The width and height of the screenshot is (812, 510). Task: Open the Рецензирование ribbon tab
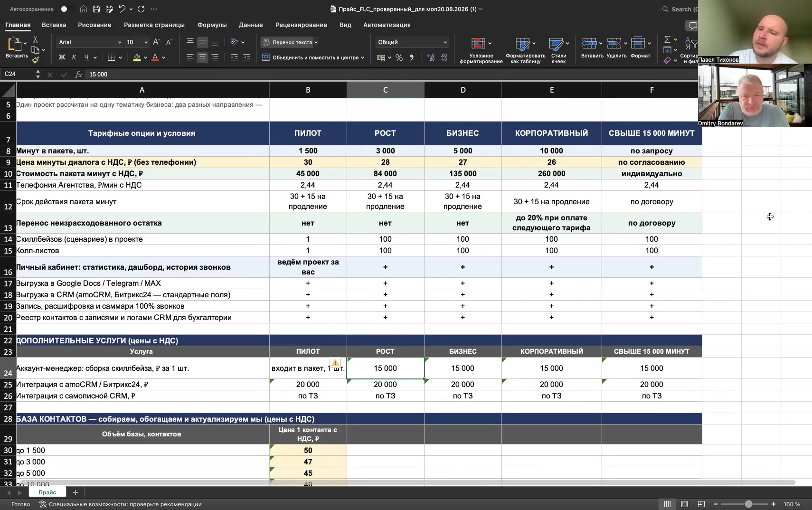[x=301, y=25]
